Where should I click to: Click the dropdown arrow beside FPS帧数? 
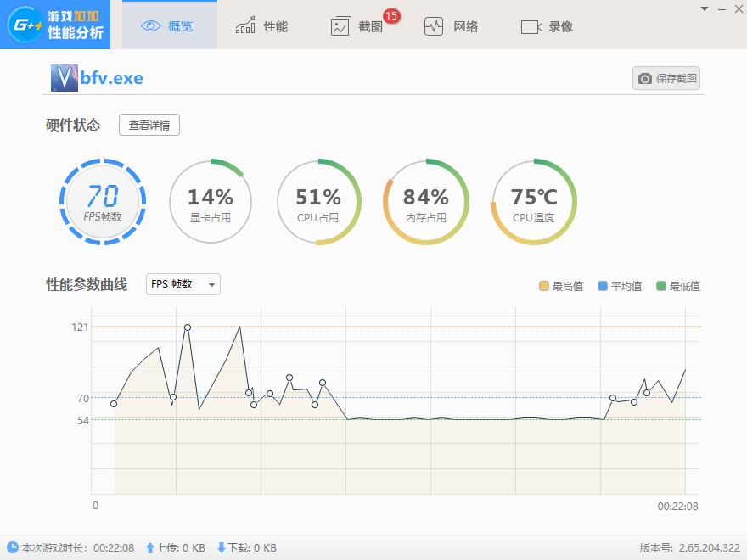[x=210, y=285]
